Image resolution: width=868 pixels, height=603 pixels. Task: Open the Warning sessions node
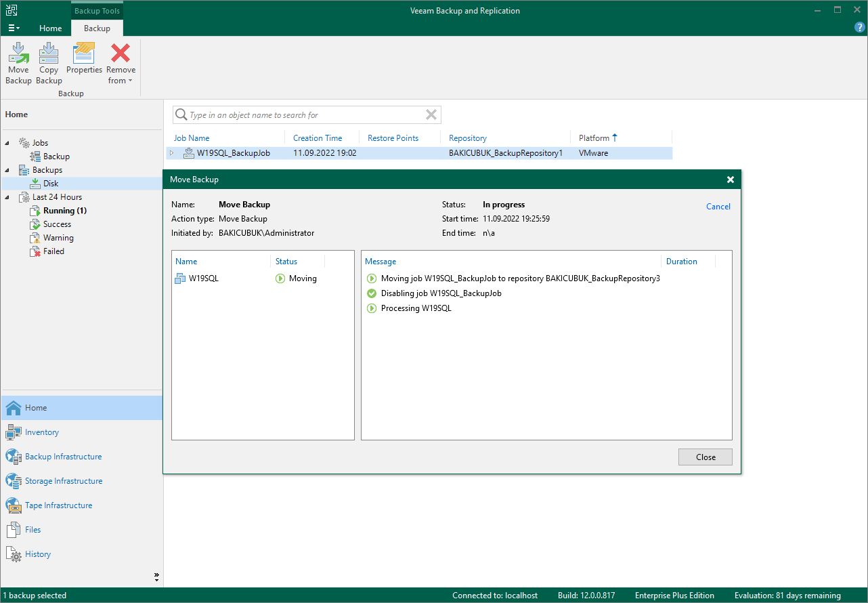click(x=58, y=238)
